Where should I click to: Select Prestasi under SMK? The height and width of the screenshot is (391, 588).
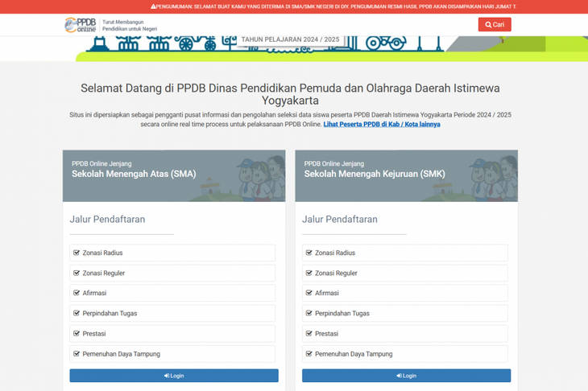pos(405,333)
